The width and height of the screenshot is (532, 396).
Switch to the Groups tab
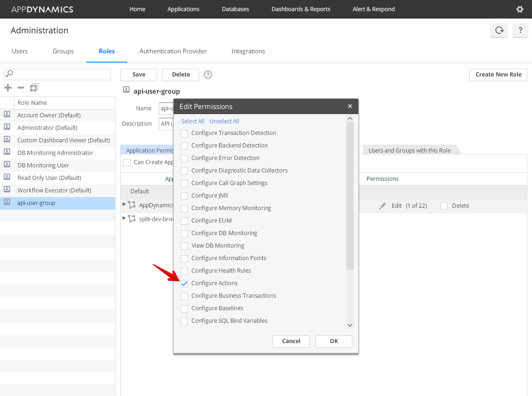click(x=63, y=51)
